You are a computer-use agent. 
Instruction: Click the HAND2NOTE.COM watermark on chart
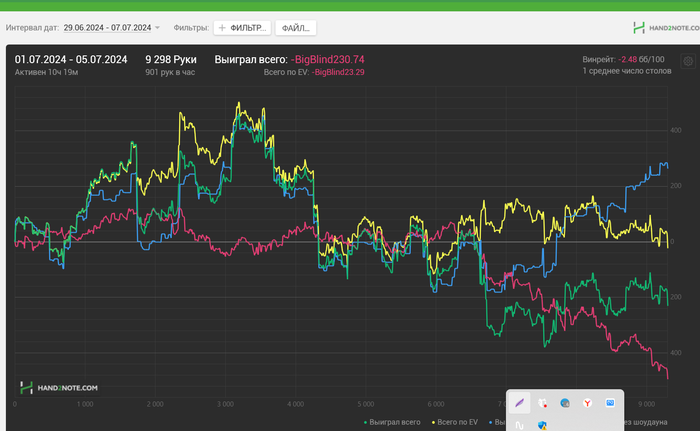[x=59, y=388]
